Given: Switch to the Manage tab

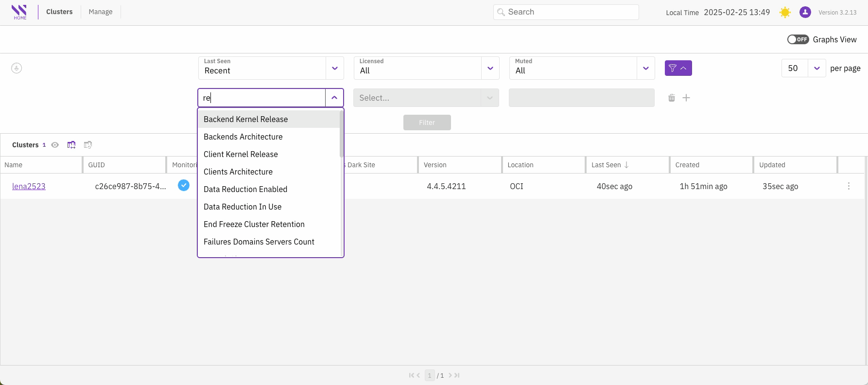Looking at the screenshot, I should (x=101, y=12).
